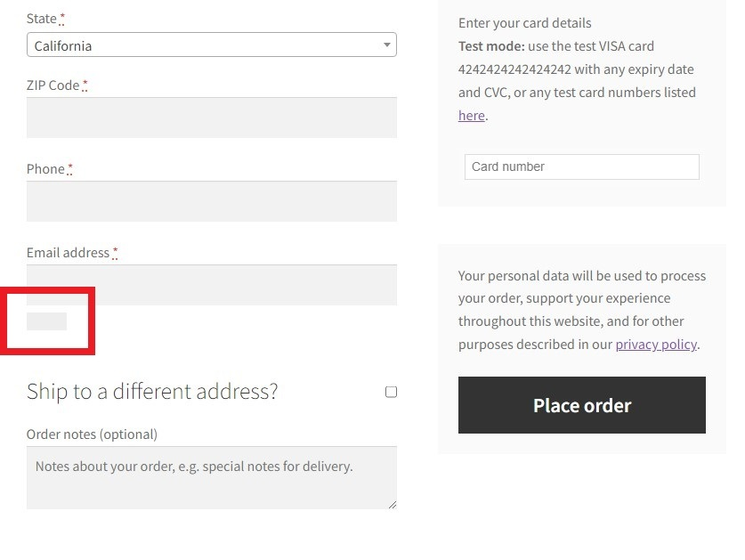The image size is (745, 560).
Task: Click the Email address input field
Action: [x=211, y=284]
